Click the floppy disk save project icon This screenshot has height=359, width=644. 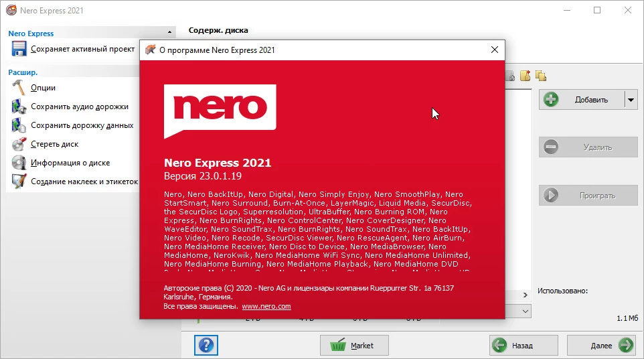pyautogui.click(x=19, y=49)
